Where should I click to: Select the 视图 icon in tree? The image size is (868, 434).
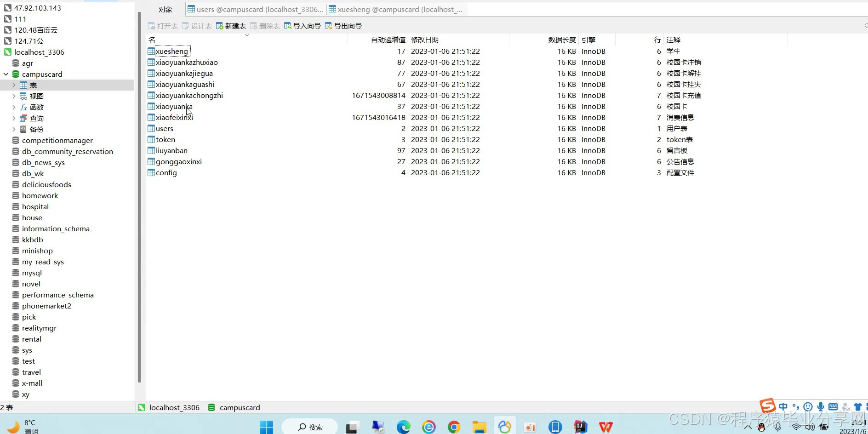tap(23, 96)
